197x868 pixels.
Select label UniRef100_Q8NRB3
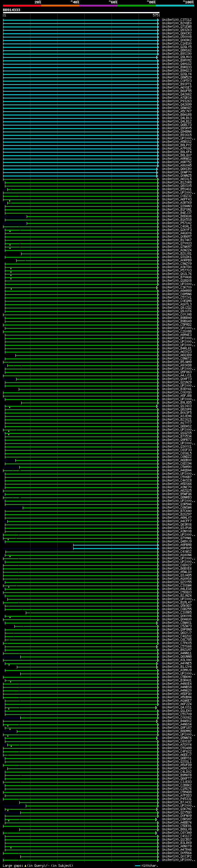coord(177,498)
